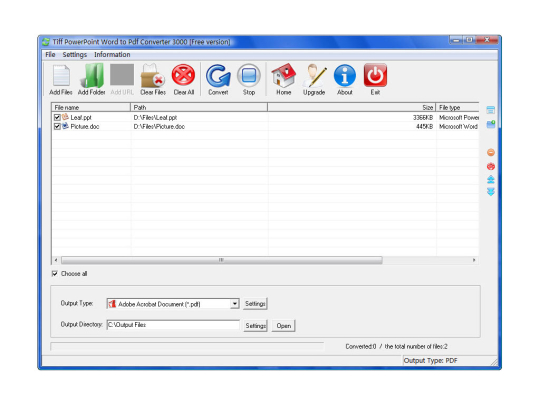Click the scrollbar right arrow
Viewport: 540px width, 405px height.
coord(474,260)
